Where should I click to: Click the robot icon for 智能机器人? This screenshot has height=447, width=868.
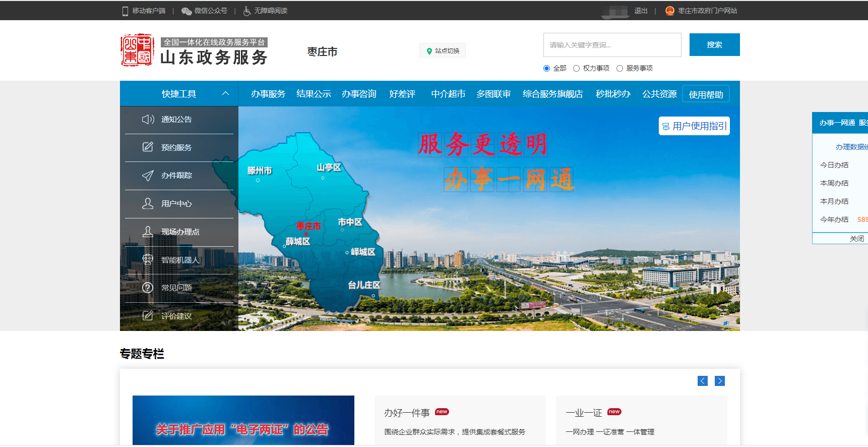148,259
